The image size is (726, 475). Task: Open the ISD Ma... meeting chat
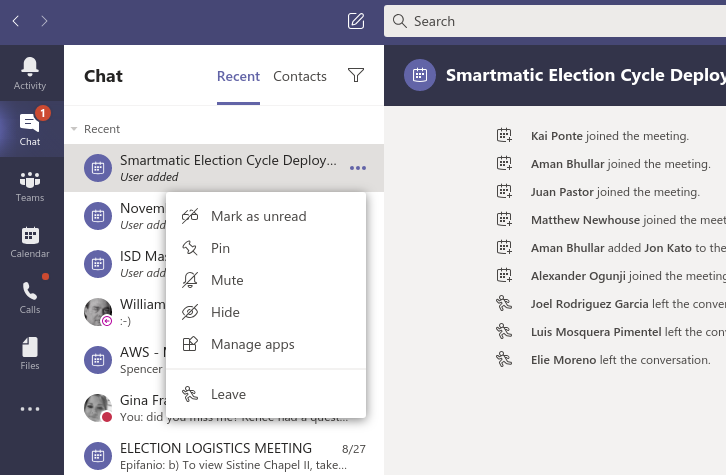(x=115, y=264)
